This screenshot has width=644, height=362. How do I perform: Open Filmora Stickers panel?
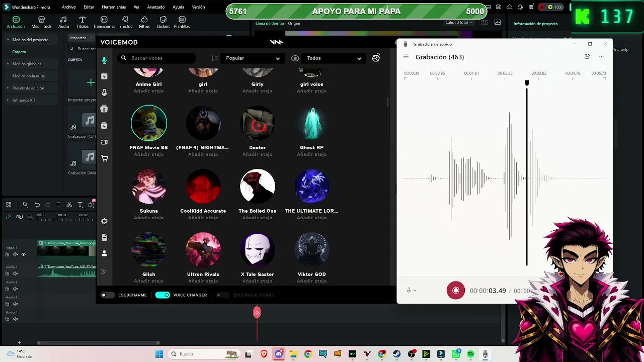coord(163,22)
